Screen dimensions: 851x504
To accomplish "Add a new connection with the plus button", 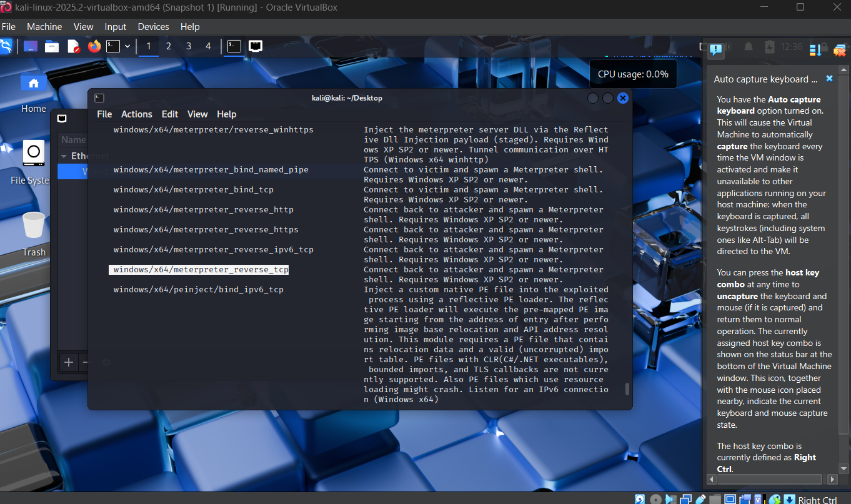I will coord(68,362).
